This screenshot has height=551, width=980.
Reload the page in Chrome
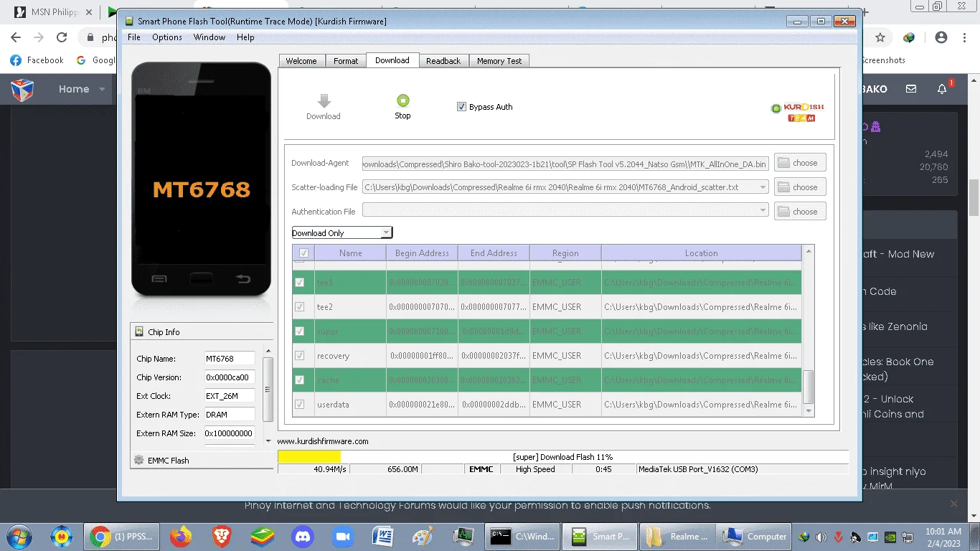[62, 37]
